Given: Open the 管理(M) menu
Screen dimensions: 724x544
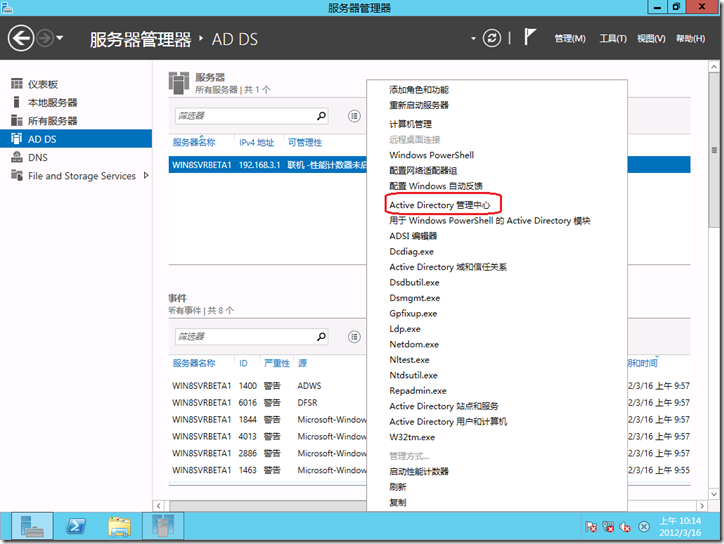Looking at the screenshot, I should pyautogui.click(x=570, y=39).
